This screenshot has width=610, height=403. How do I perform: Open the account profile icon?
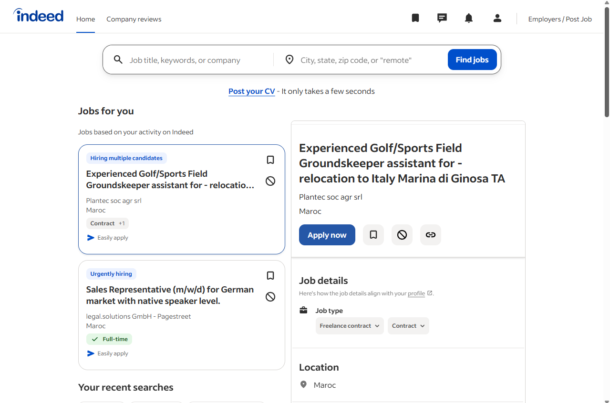point(497,18)
